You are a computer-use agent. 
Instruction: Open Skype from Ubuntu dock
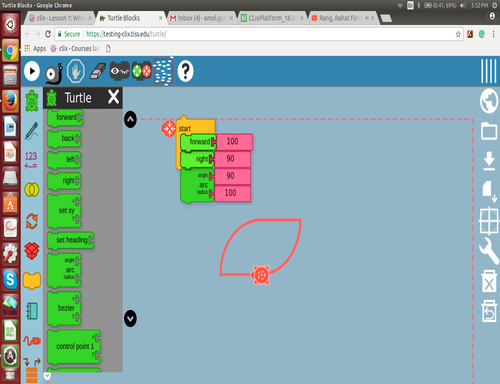(x=10, y=279)
